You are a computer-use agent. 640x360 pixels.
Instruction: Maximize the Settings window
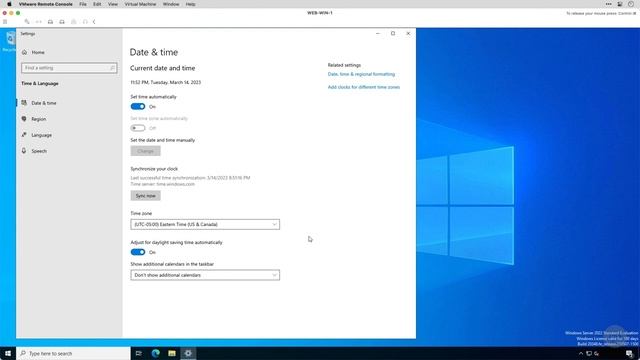pos(393,33)
